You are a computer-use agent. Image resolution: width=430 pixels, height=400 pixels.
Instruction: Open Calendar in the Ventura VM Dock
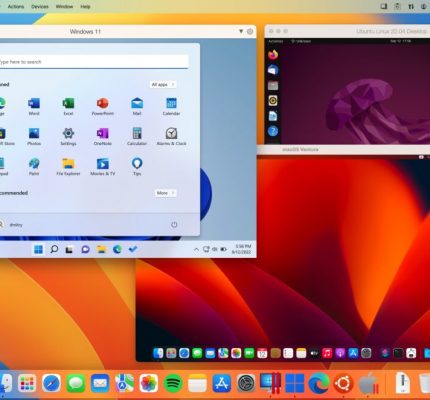[x=262, y=353]
